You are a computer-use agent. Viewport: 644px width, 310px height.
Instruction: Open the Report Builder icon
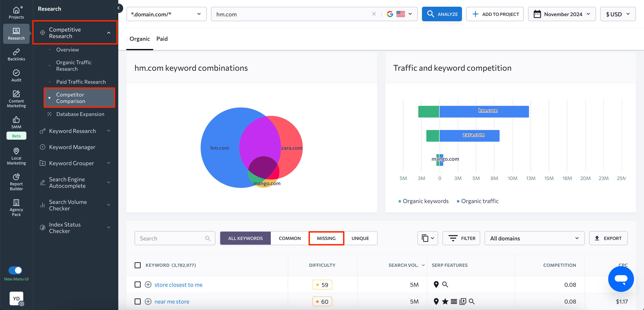point(16,182)
